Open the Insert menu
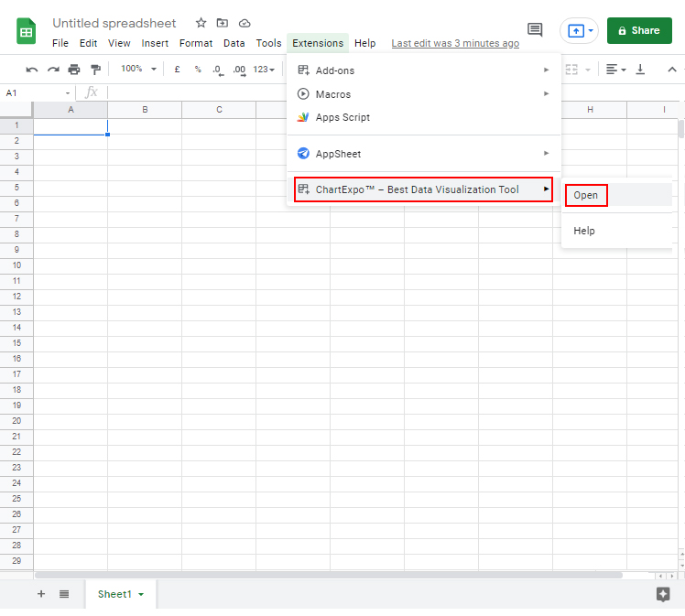The height and width of the screenshot is (616, 685). pyautogui.click(x=155, y=43)
